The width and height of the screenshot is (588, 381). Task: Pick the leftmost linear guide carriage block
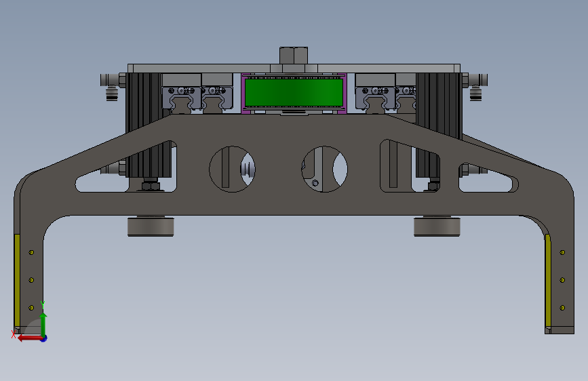click(181, 98)
